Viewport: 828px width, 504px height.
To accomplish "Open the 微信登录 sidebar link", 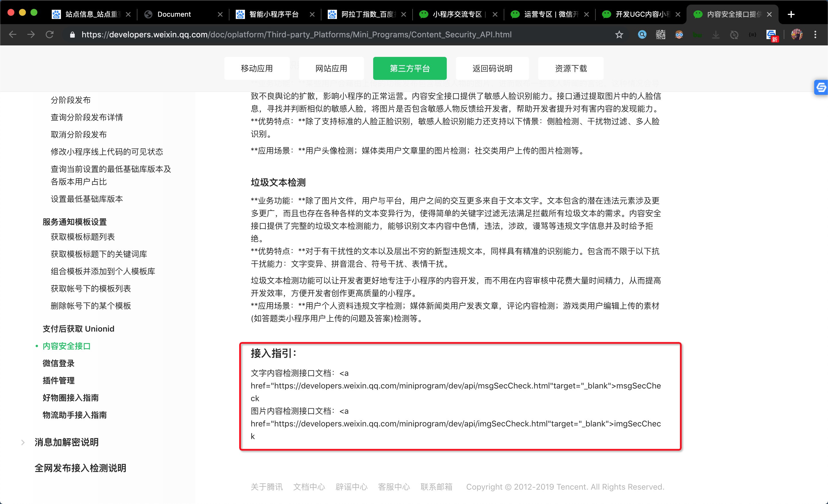I will click(x=58, y=363).
